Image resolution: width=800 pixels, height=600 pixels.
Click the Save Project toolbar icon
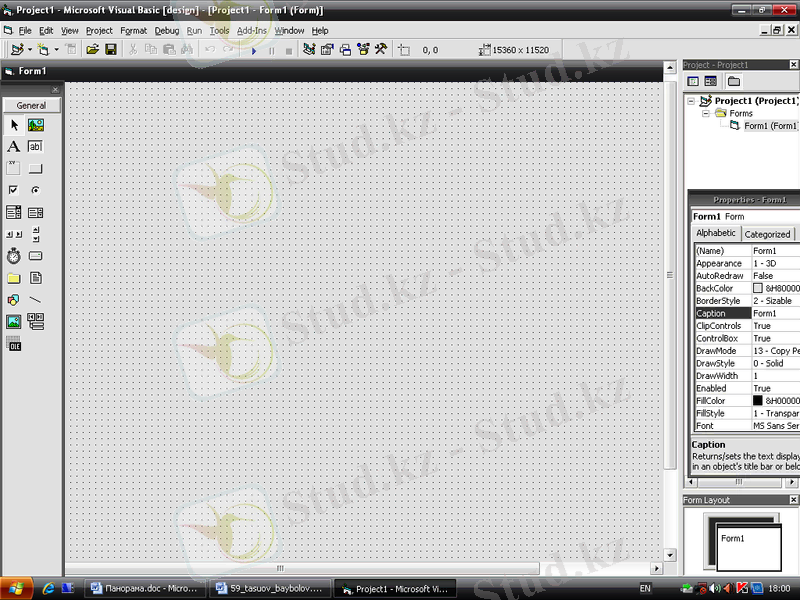[x=111, y=49]
